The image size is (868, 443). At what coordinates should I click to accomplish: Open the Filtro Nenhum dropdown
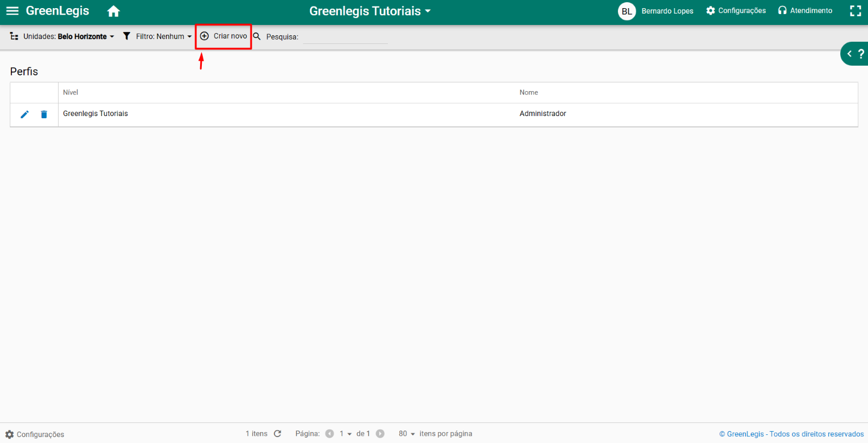tap(157, 36)
